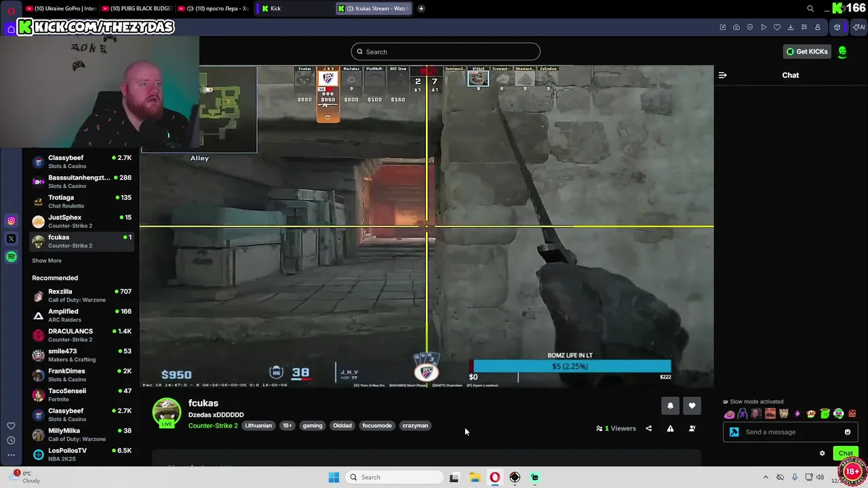868x488 pixels.
Task: Click the pink first emote in quick-emote row
Action: [729, 414]
